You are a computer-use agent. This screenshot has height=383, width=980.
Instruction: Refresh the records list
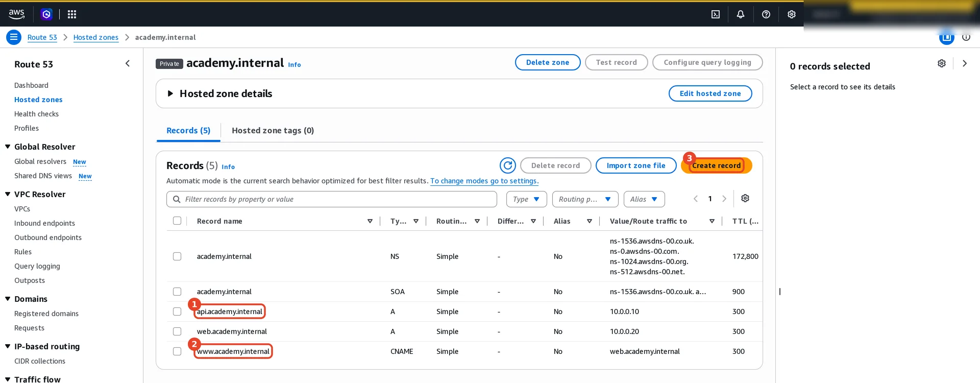pos(508,165)
